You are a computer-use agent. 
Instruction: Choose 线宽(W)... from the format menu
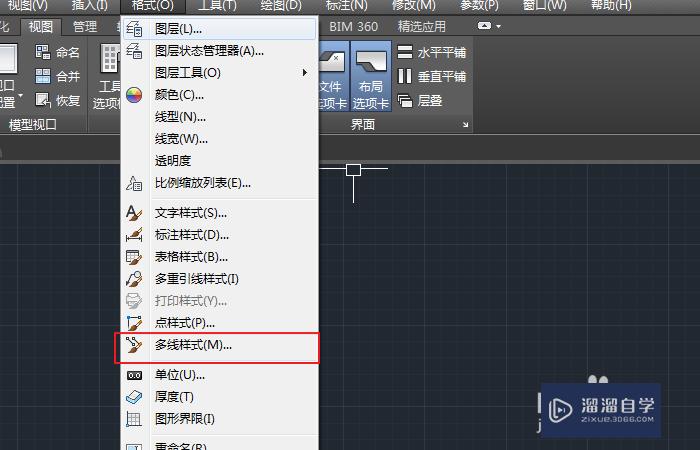(219, 139)
